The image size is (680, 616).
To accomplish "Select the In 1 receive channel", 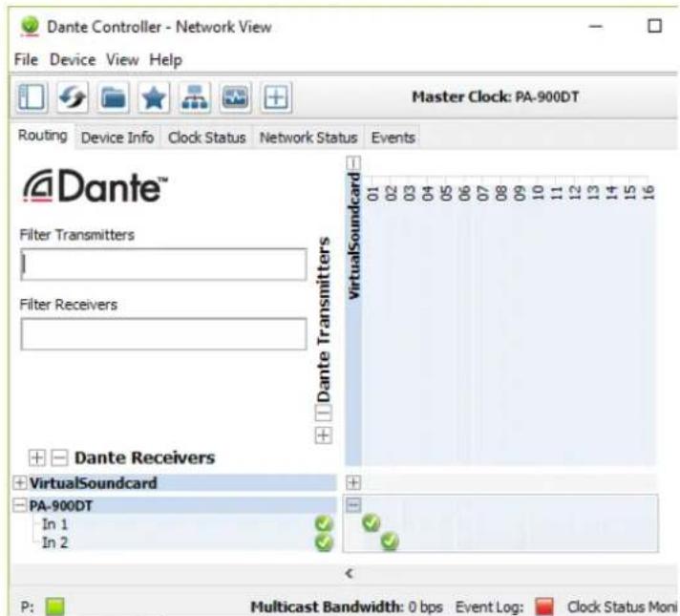I will (x=54, y=524).
